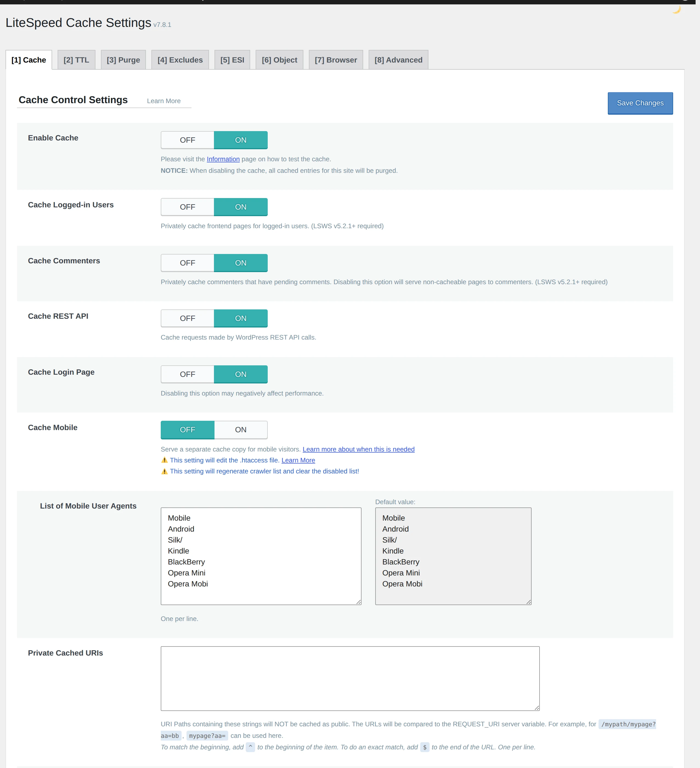Click into the Private Cached URIs textarea
This screenshot has height=768, width=700.
click(350, 679)
